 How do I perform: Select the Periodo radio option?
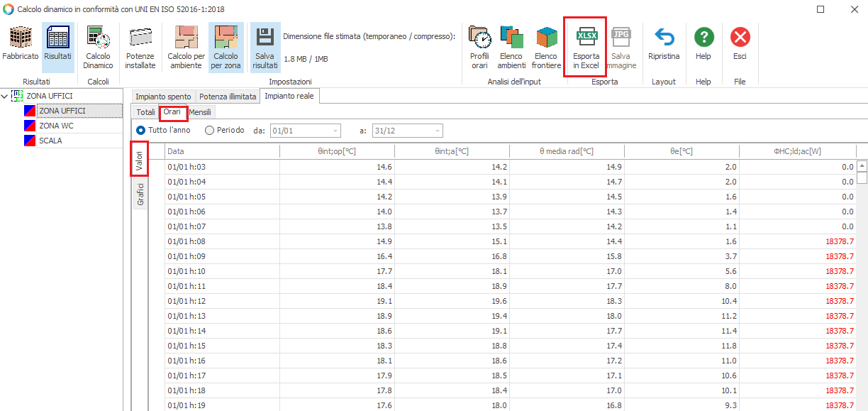click(x=209, y=131)
